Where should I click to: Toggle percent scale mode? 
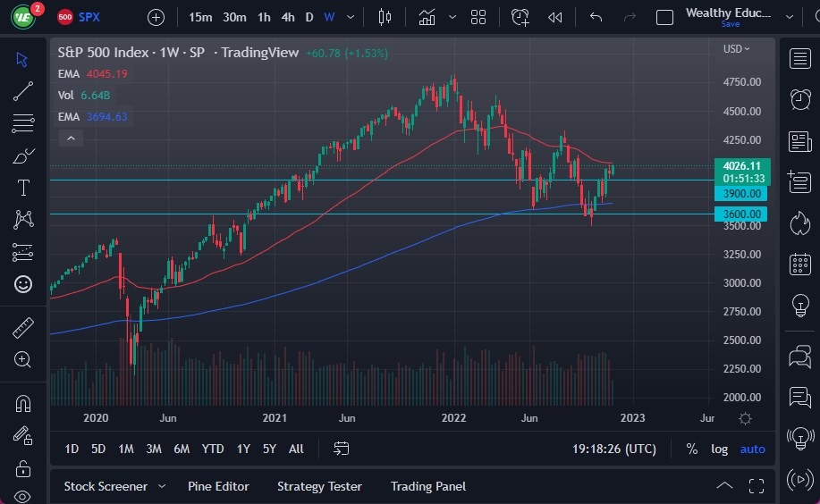(691, 449)
